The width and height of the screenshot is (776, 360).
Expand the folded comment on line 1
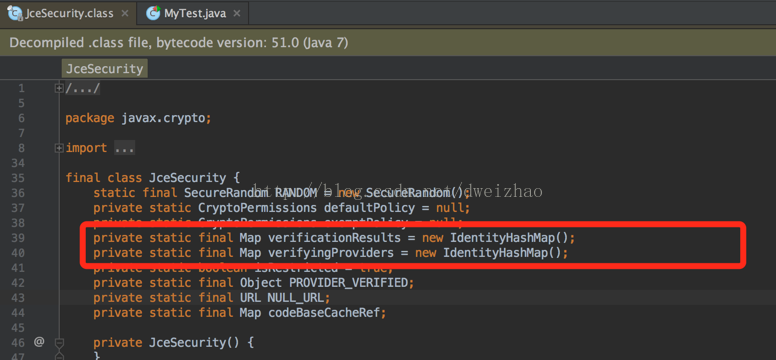coord(59,89)
